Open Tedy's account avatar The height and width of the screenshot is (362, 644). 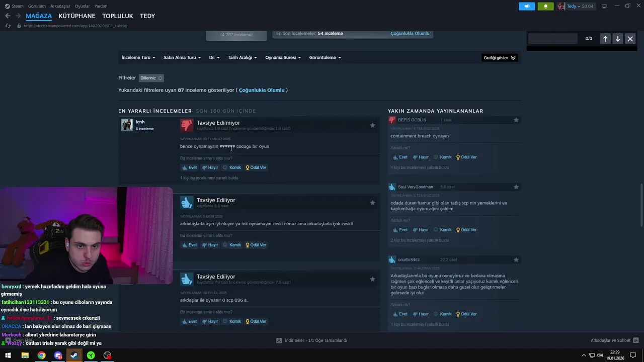tap(561, 7)
